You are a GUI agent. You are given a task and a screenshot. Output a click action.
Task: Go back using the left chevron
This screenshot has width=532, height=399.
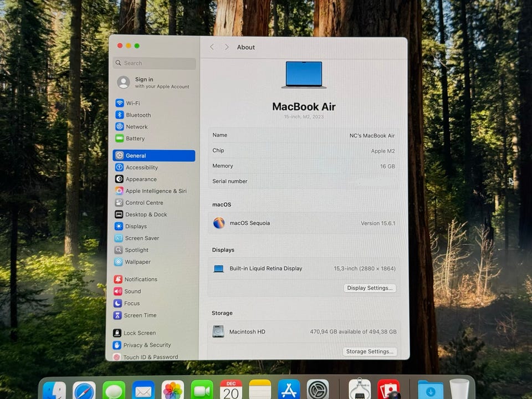click(x=212, y=47)
